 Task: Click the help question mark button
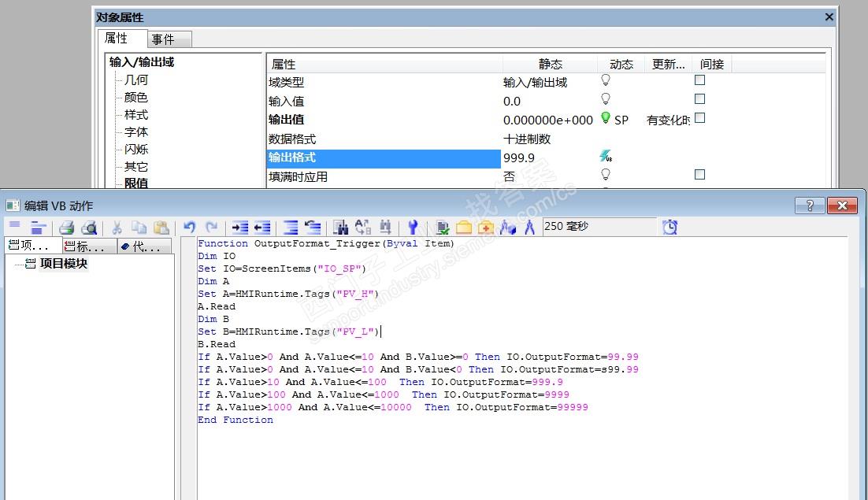click(810, 206)
